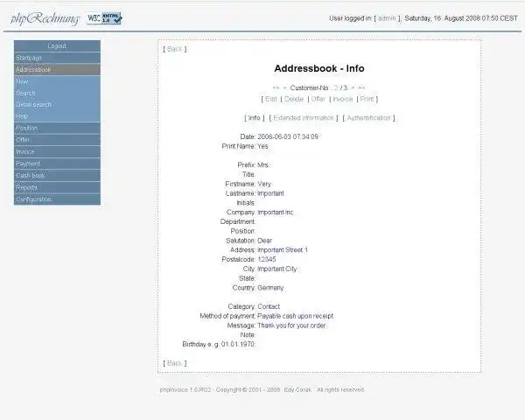This screenshot has height=420, width=525.
Task: Create an Invoice via the action link
Action: pyautogui.click(x=343, y=99)
